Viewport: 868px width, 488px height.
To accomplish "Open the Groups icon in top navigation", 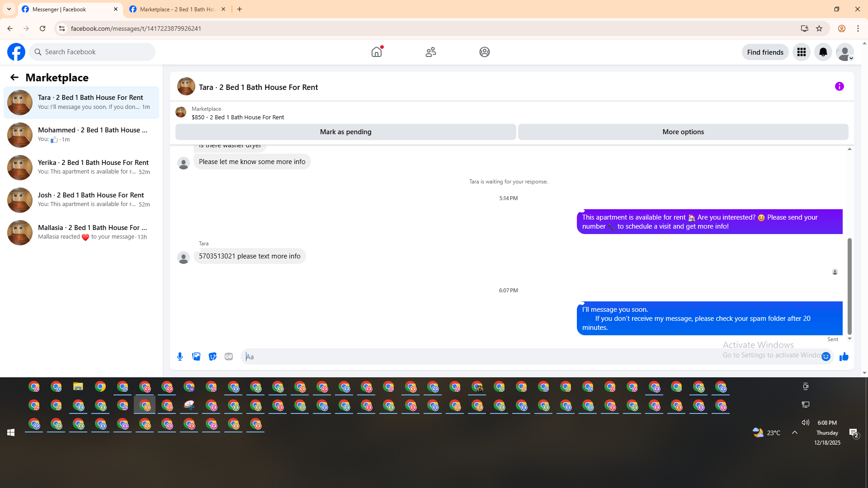I will click(485, 52).
